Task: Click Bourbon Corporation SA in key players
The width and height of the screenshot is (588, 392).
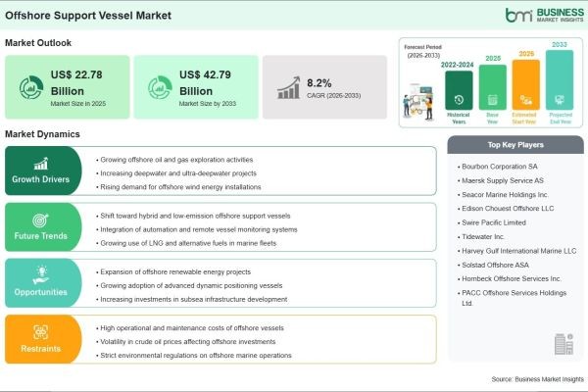Action: 498,167
